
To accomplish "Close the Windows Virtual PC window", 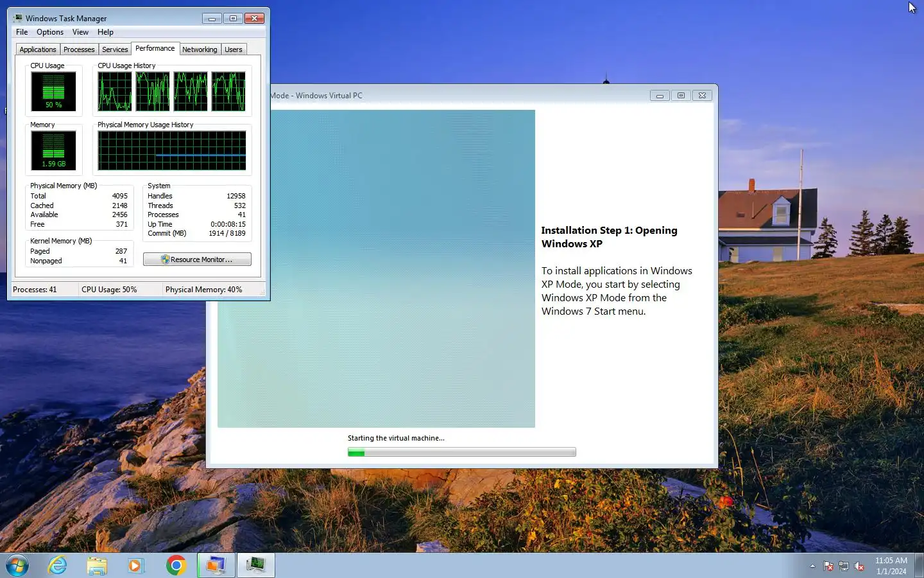I will click(x=703, y=96).
